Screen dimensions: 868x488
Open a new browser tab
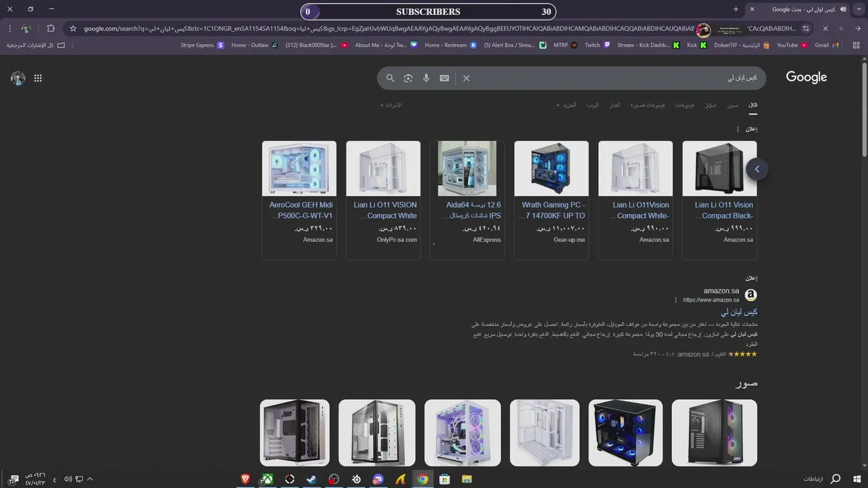click(736, 9)
